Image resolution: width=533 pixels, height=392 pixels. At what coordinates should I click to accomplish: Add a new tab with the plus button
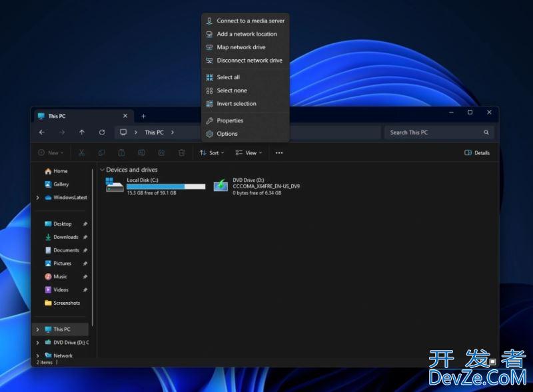coord(143,116)
